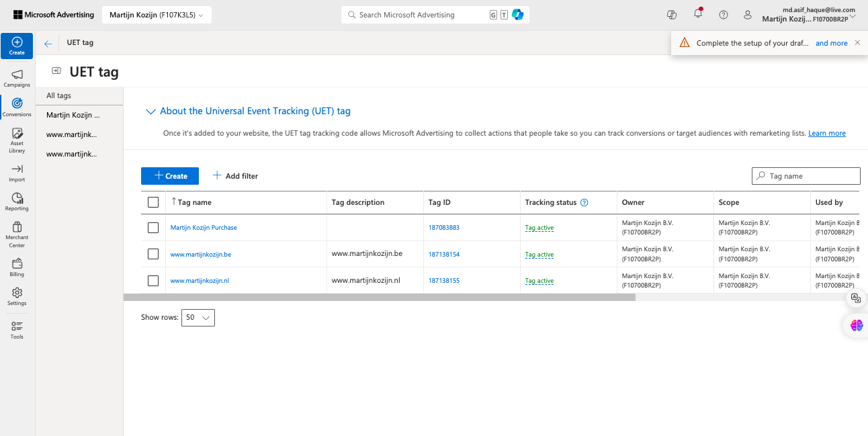Open Merchant Center in the sidebar
The height and width of the screenshot is (436, 868).
(x=17, y=234)
